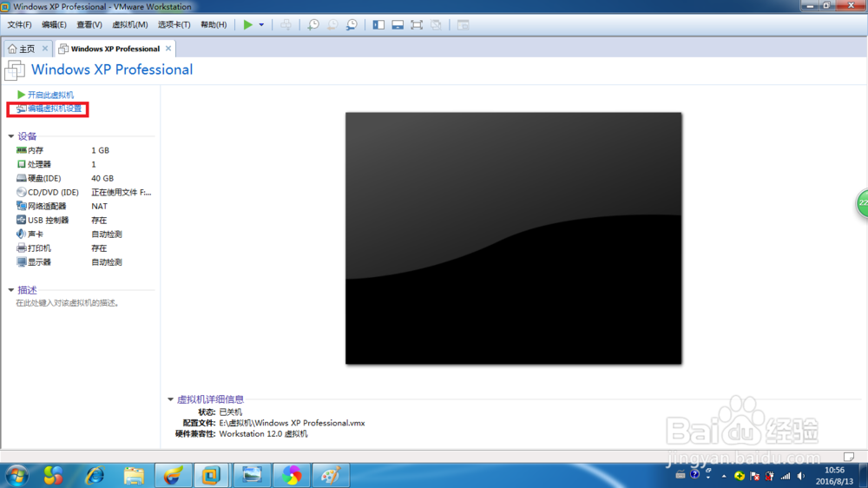Viewport: 868px width, 488px height.
Task: Open the snapshot manager wrench-clock icon
Action: pos(352,24)
